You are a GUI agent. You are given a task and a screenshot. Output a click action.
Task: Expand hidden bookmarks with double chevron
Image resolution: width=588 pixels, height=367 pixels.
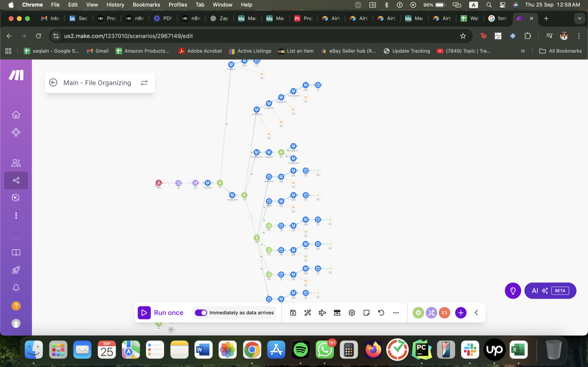point(523,51)
